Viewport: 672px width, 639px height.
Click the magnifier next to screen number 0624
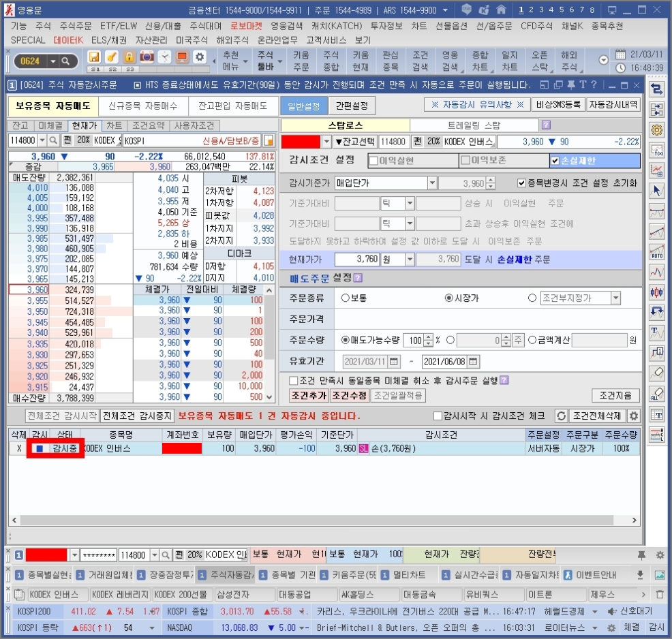pyautogui.click(x=65, y=61)
